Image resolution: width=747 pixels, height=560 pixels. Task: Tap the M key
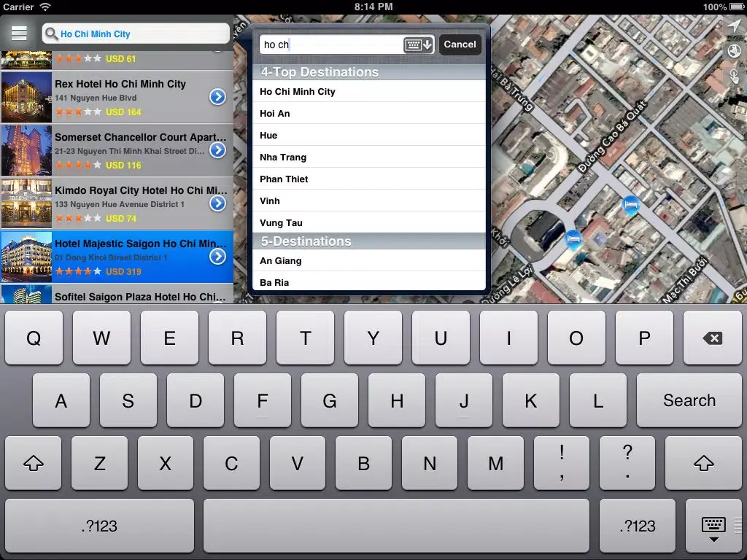pos(495,463)
